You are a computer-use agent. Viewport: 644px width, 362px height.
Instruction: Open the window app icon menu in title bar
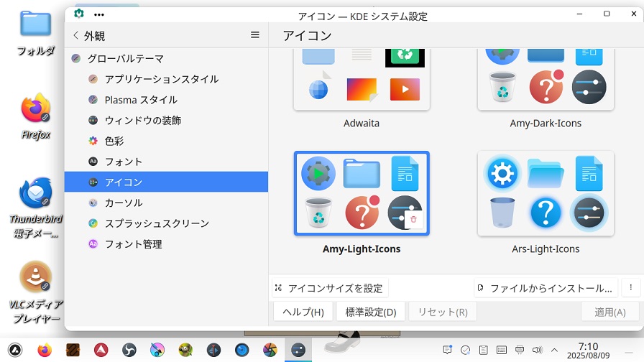[x=79, y=14]
